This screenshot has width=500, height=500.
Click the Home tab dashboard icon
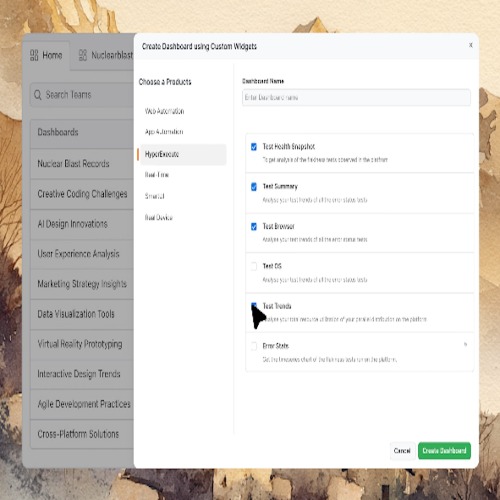[34, 55]
